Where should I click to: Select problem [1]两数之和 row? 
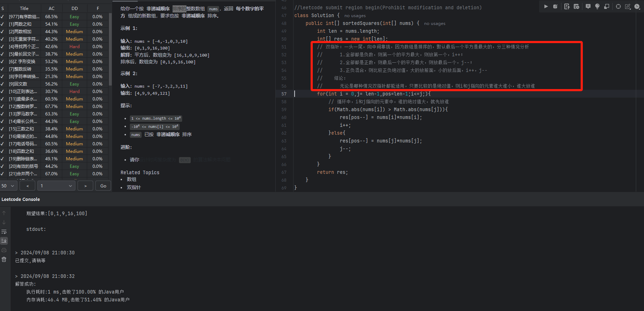(54, 24)
